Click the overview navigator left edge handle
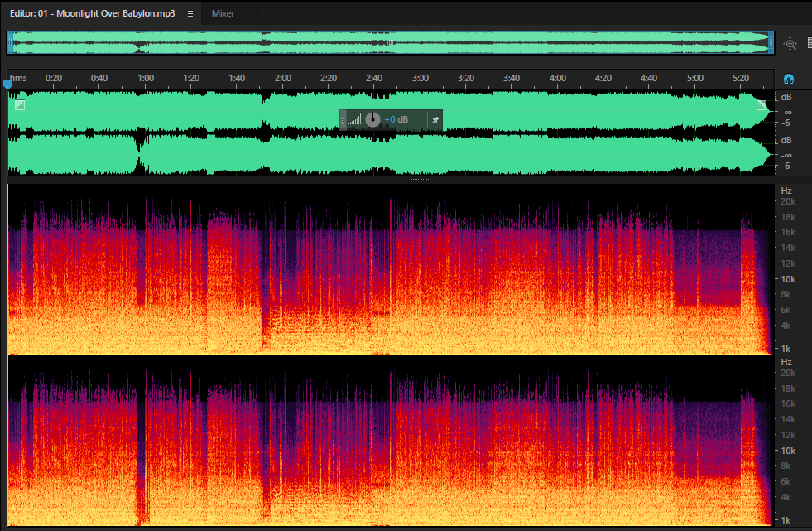Viewport: 812px width, 531px height. [10, 42]
